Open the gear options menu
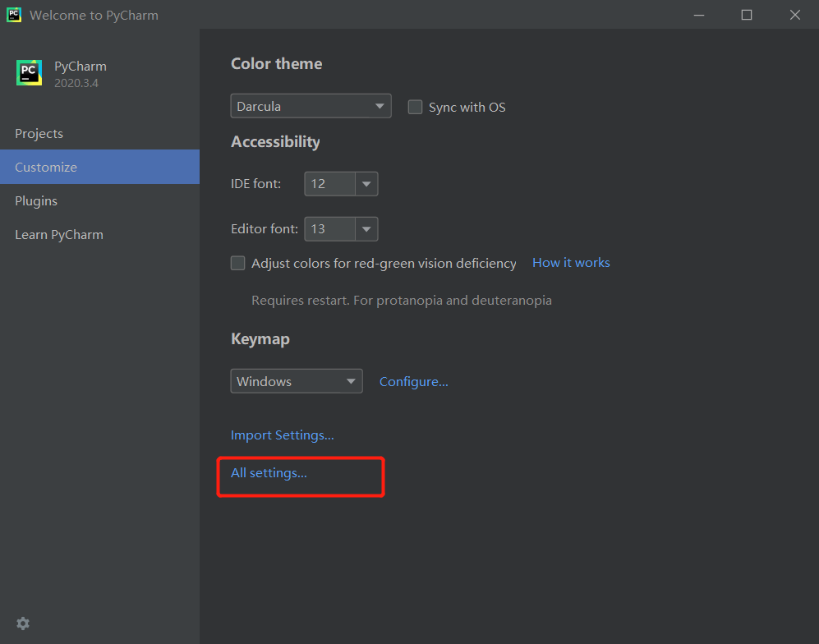 (23, 623)
